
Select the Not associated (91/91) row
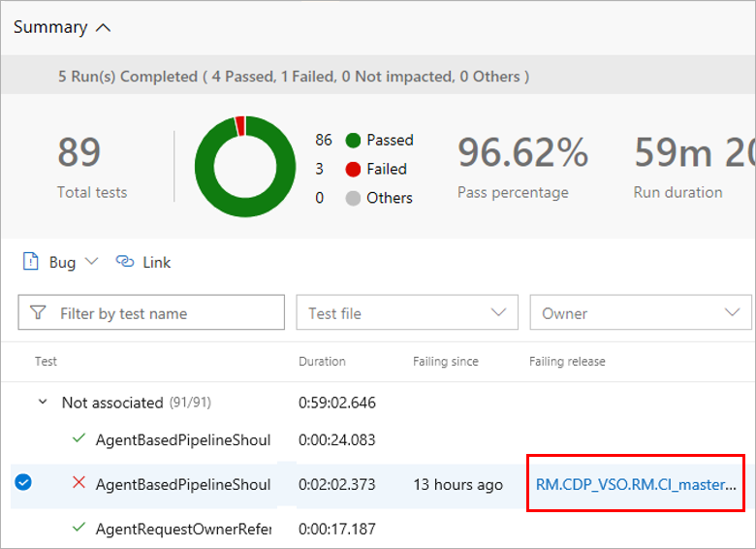pos(378,403)
